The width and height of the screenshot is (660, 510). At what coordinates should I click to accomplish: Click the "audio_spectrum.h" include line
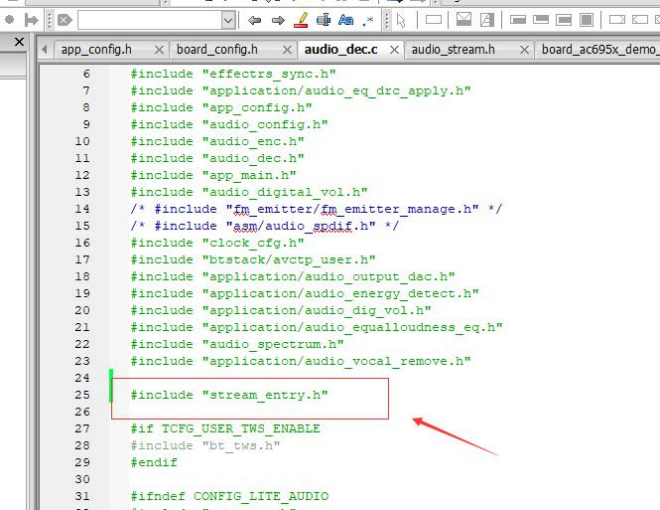point(237,344)
